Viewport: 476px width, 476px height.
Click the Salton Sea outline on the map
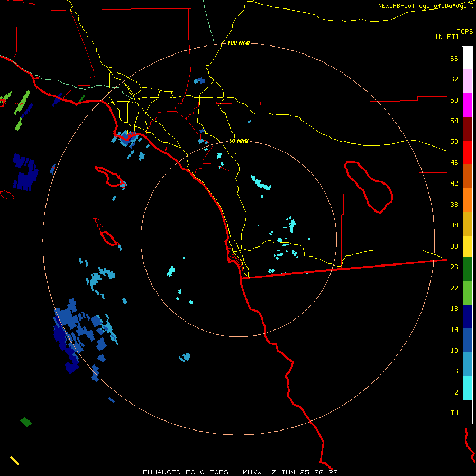pos(369,187)
